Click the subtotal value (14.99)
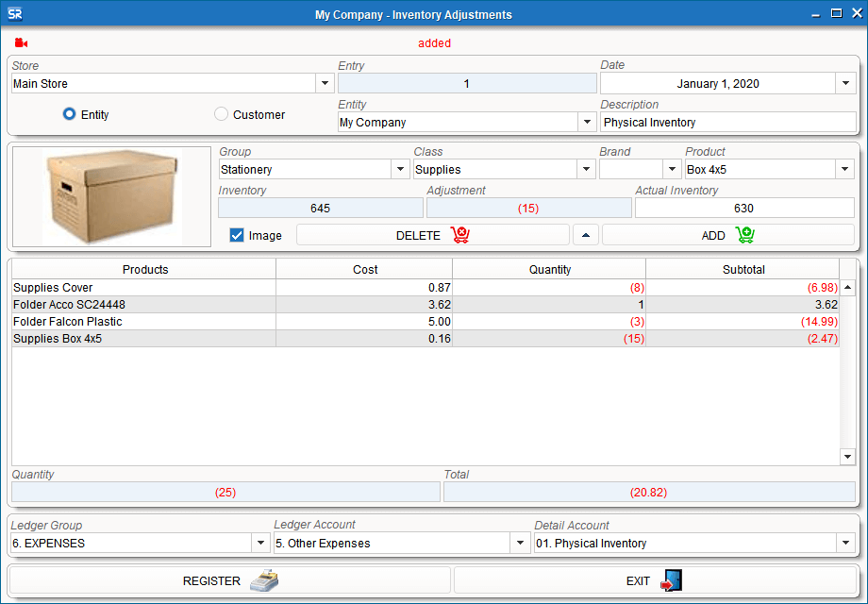Image resolution: width=868 pixels, height=604 pixels. click(819, 322)
